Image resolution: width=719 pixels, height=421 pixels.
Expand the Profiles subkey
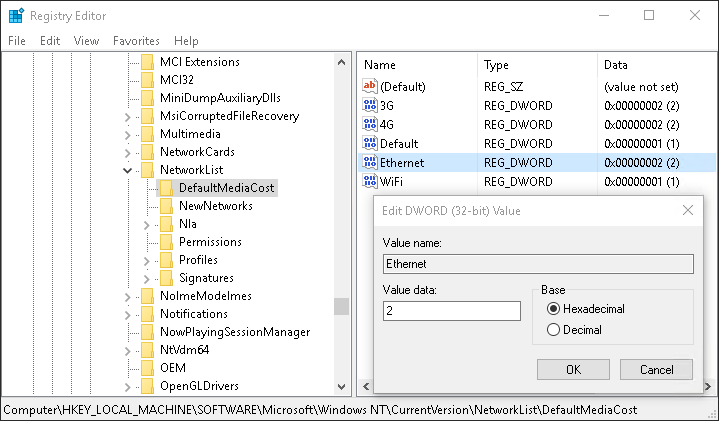click(146, 261)
